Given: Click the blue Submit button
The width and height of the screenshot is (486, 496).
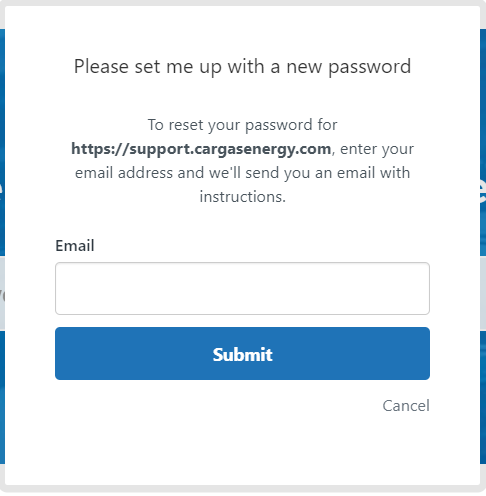Looking at the screenshot, I should coord(242,353).
